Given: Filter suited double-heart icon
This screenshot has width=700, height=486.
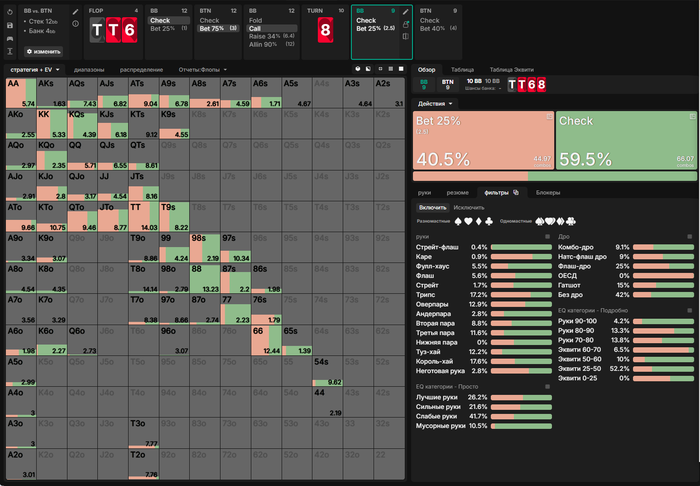Looking at the screenshot, I should (x=550, y=221).
